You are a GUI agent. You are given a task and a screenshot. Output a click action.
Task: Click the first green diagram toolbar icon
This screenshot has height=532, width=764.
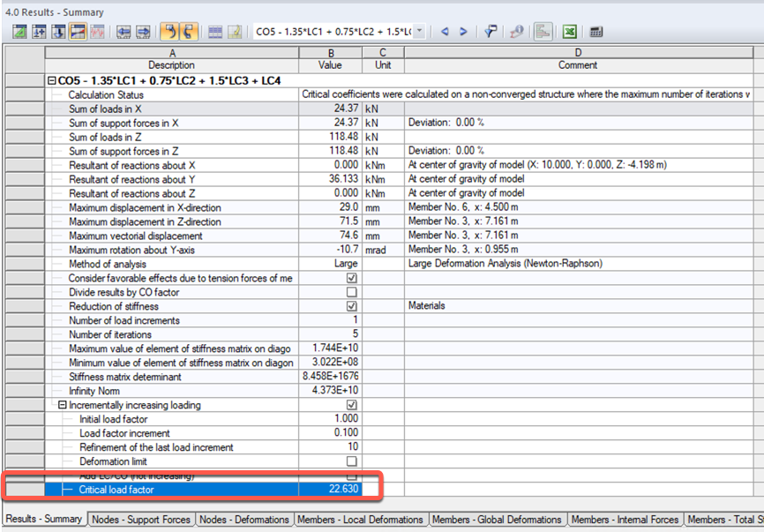click(x=19, y=32)
